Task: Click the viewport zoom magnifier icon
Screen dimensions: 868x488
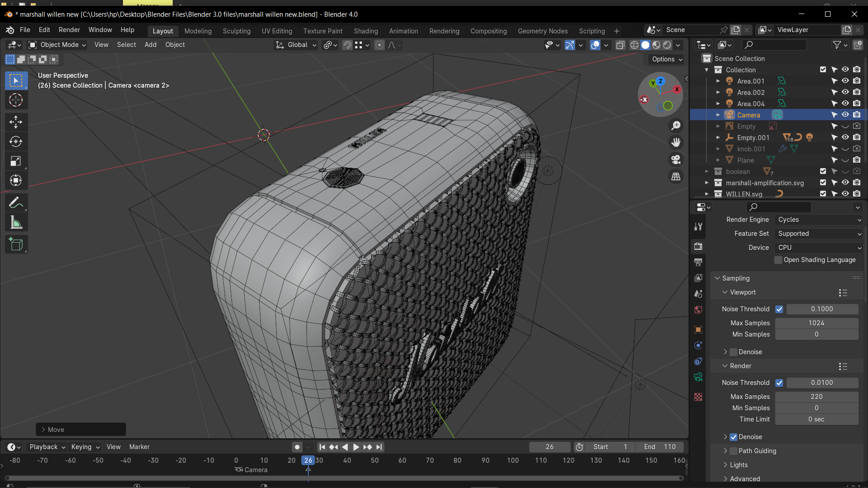Action: [x=676, y=125]
